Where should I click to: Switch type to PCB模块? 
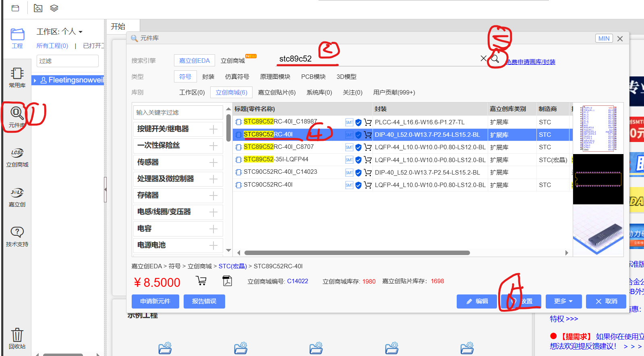[313, 77]
